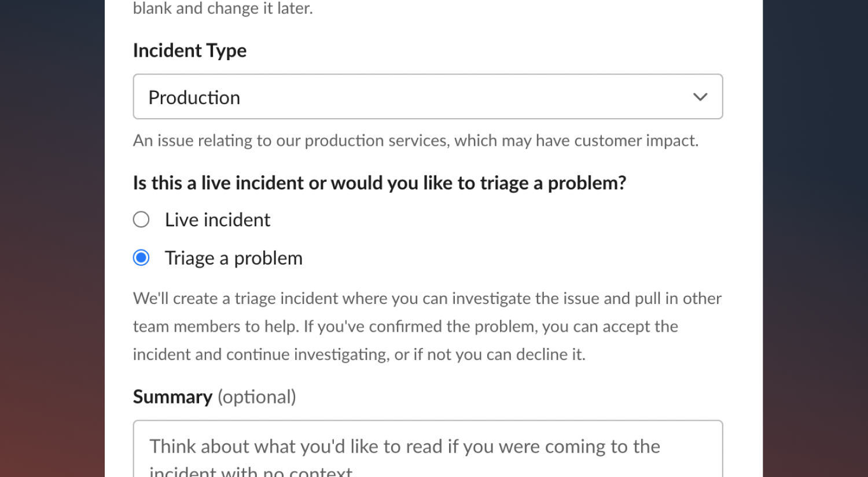Select the Live incident radio button
Viewport: 868px width, 477px height.
pos(141,220)
